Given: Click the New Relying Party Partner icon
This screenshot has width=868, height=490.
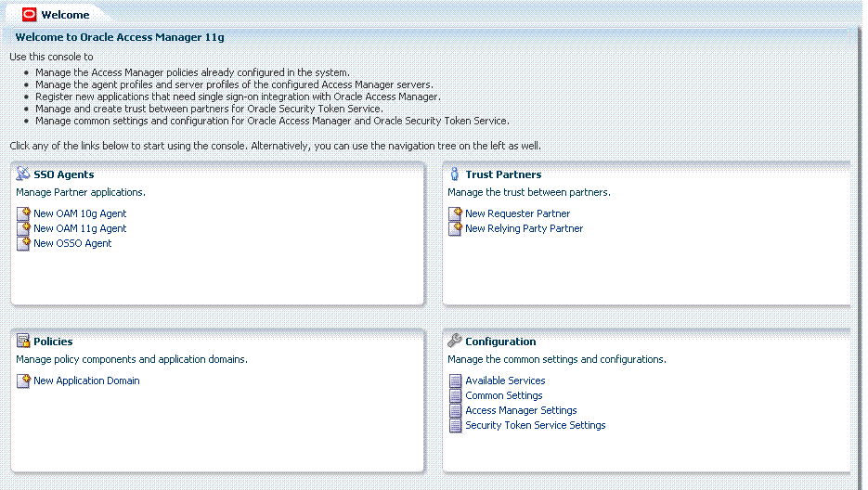Looking at the screenshot, I should coord(455,228).
